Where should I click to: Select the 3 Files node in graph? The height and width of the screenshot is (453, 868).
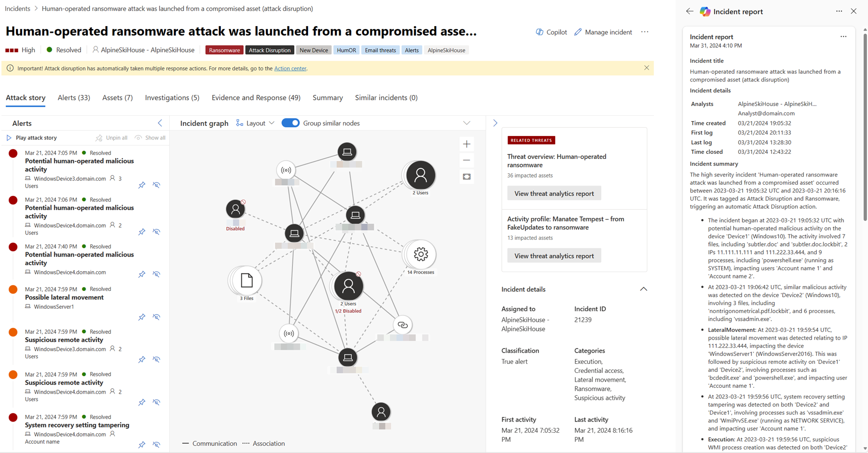pyautogui.click(x=246, y=280)
